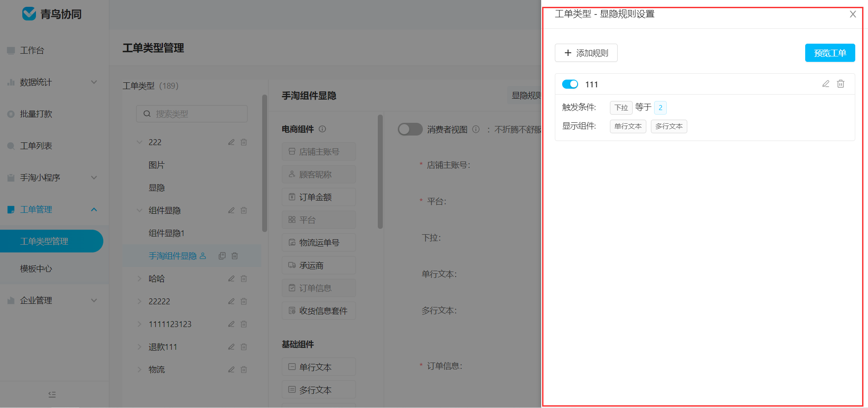The image size is (868, 408).
Task: Expand the 企业管理 menu chevron
Action: [x=94, y=301]
